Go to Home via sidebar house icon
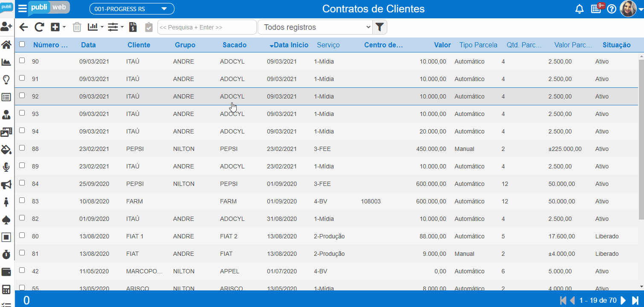The image size is (644, 307). 6,45
